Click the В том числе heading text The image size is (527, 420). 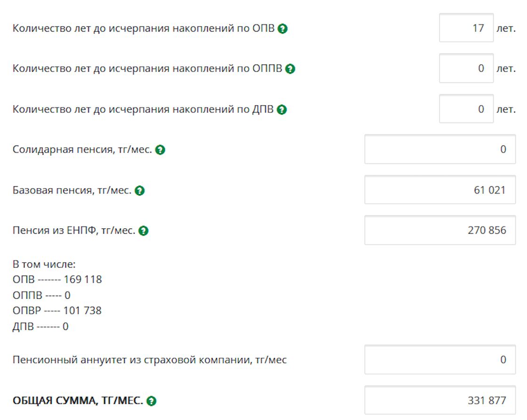[x=44, y=264]
